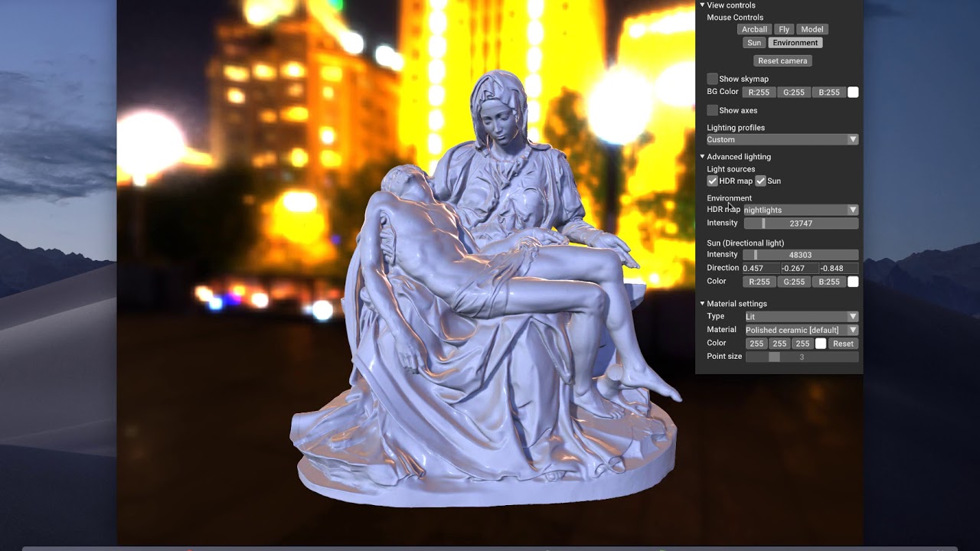This screenshot has height=551, width=980.
Task: Click the Reset camera button
Action: pos(782,60)
